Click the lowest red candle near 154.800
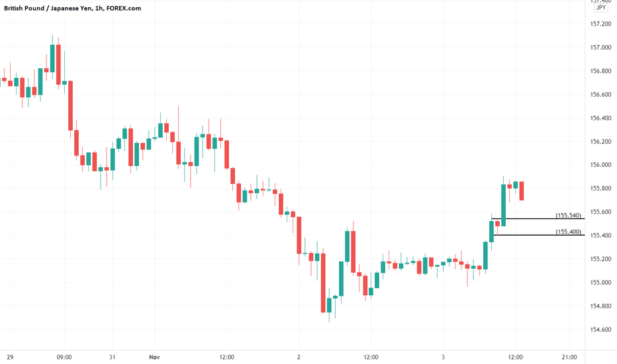The image size is (617, 364). tap(323, 283)
